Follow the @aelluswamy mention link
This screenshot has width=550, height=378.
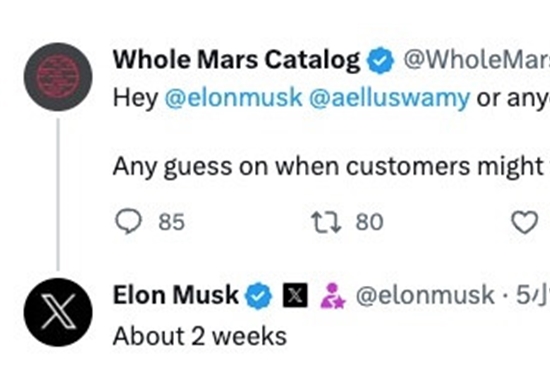[x=389, y=98]
